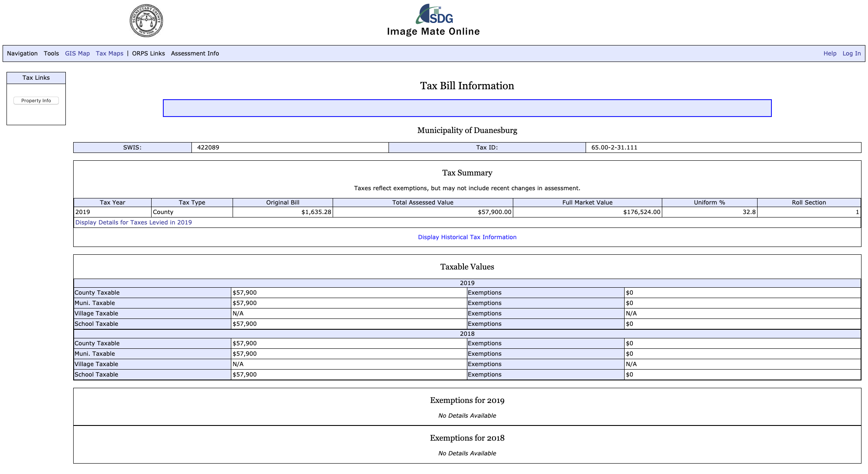Click the Tax Links panel header
Image resolution: width=868 pixels, height=474 pixels.
[x=36, y=78]
